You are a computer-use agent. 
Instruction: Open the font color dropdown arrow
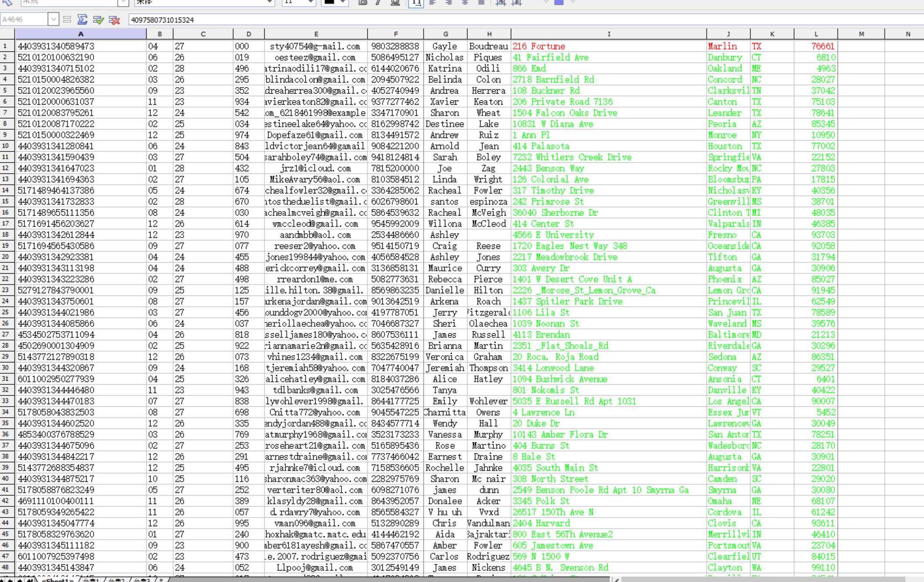tap(343, 2)
